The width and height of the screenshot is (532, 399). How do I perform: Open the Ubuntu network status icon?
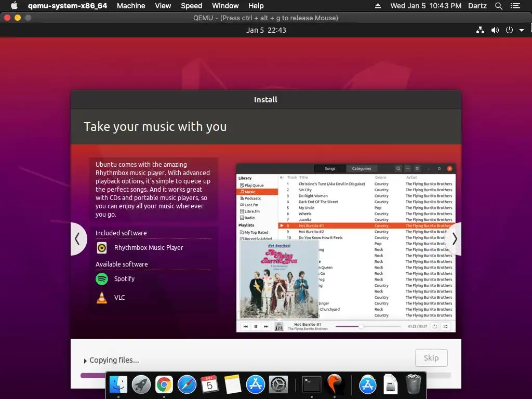[480, 30]
